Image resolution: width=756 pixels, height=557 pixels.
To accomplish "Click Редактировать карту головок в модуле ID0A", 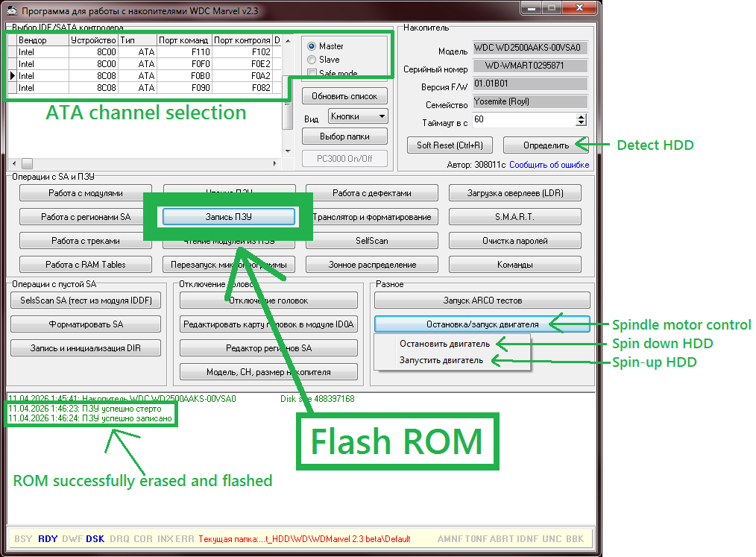I will click(x=268, y=324).
